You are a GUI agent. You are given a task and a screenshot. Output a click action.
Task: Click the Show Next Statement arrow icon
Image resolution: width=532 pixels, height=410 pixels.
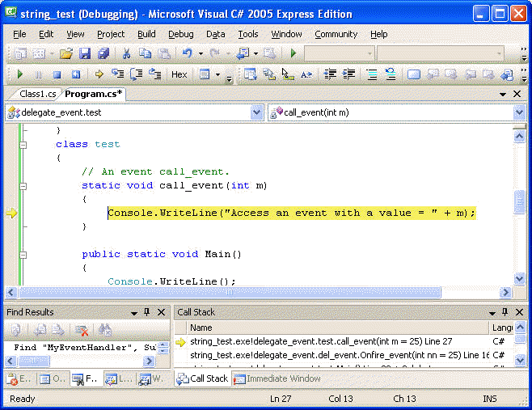pos(99,74)
